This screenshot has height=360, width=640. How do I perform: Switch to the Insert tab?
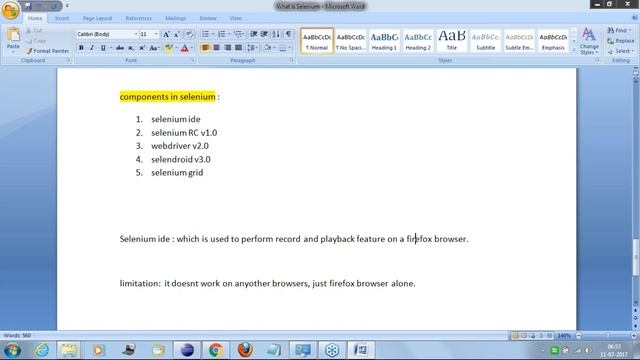click(x=62, y=18)
